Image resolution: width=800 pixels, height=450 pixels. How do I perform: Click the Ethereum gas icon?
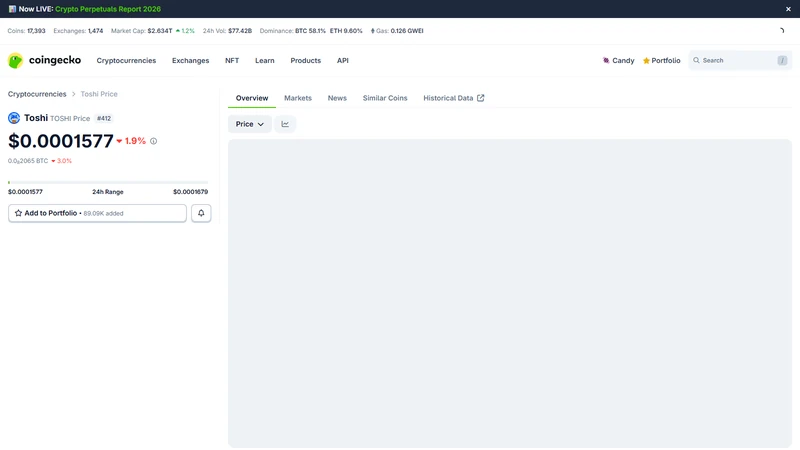pyautogui.click(x=372, y=31)
